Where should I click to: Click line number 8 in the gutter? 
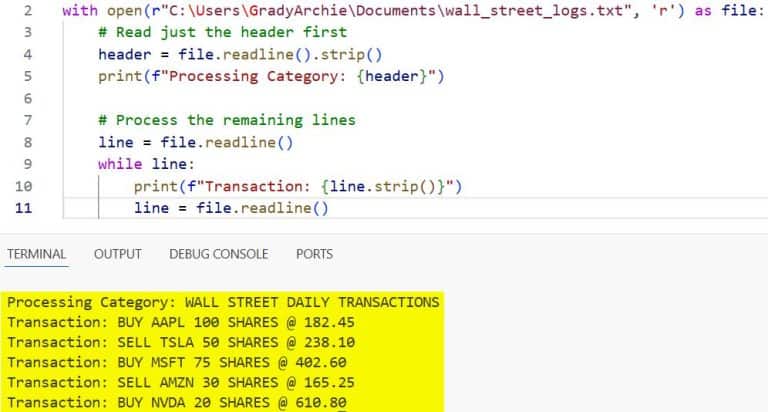click(x=27, y=142)
